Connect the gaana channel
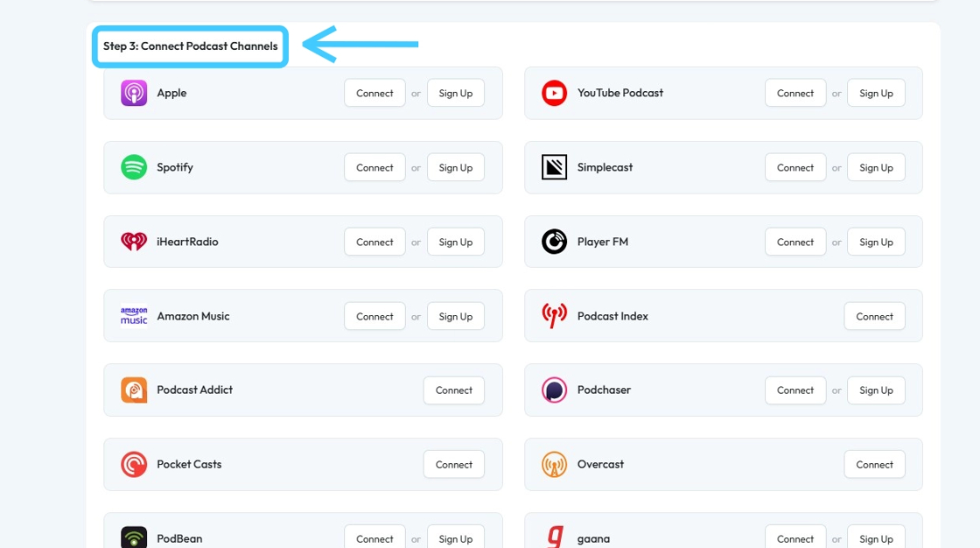980x548 pixels. coord(795,537)
